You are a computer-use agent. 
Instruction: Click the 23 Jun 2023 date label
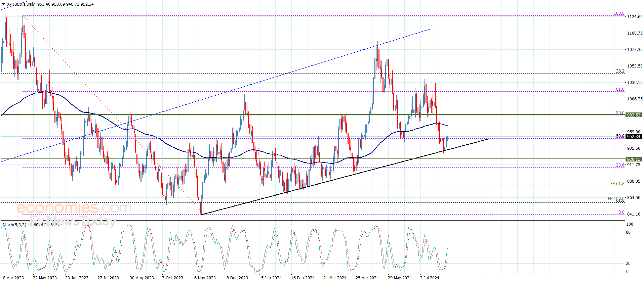coord(77,278)
